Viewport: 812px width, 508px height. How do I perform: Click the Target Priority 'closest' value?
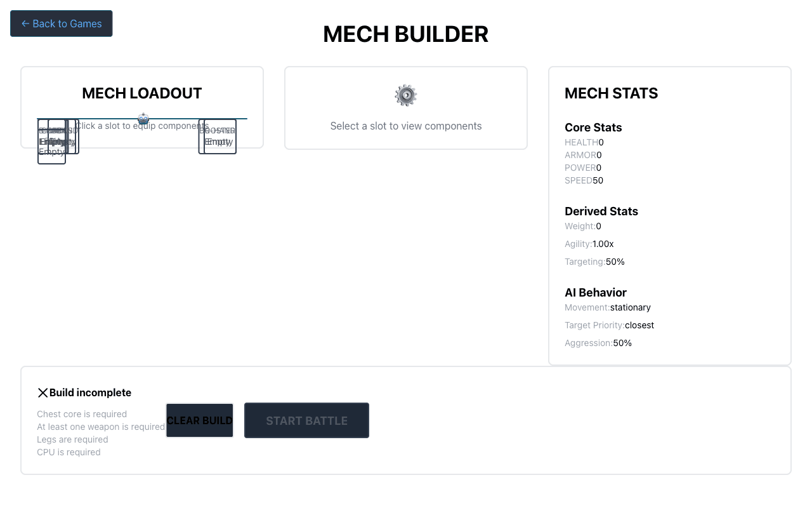tap(639, 325)
